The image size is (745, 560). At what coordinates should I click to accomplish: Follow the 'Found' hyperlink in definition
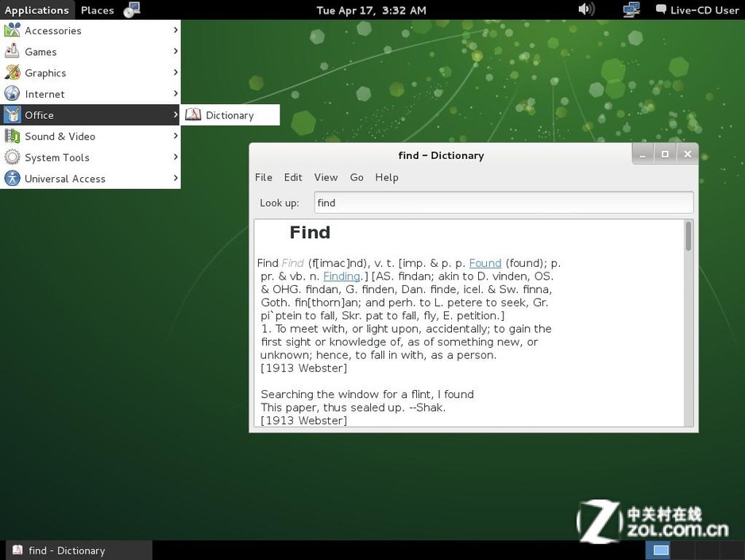484,263
